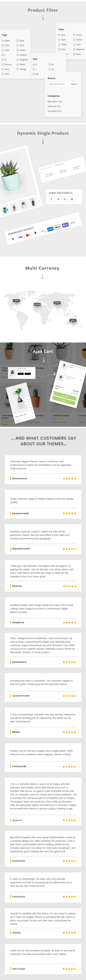Open Top Rated (17) category
The width and height of the screenshot is (86, 980).
click(55, 111)
